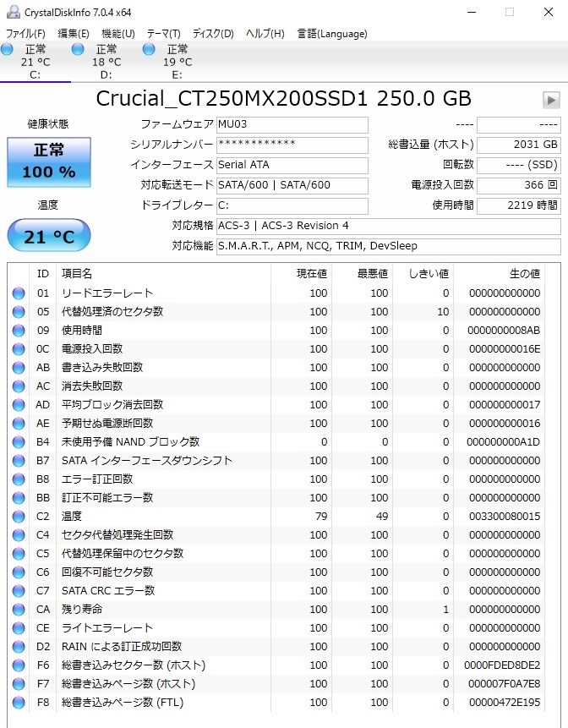568x728 pixels.
Task: Select raw value 000007F0A7E8
Action: coord(505,683)
